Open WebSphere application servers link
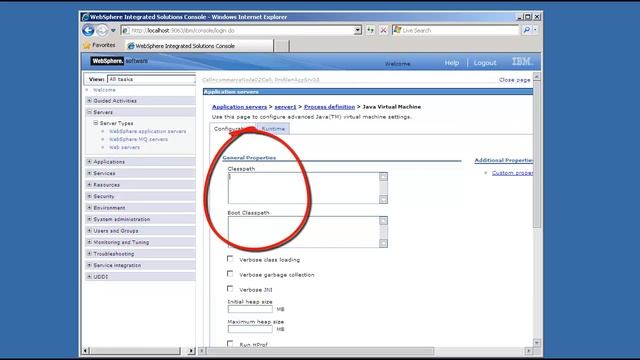 [147, 131]
